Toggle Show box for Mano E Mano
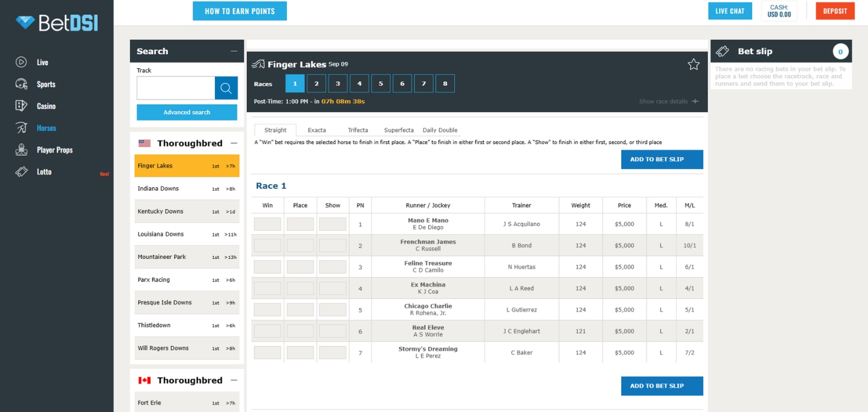868x412 pixels. [333, 224]
